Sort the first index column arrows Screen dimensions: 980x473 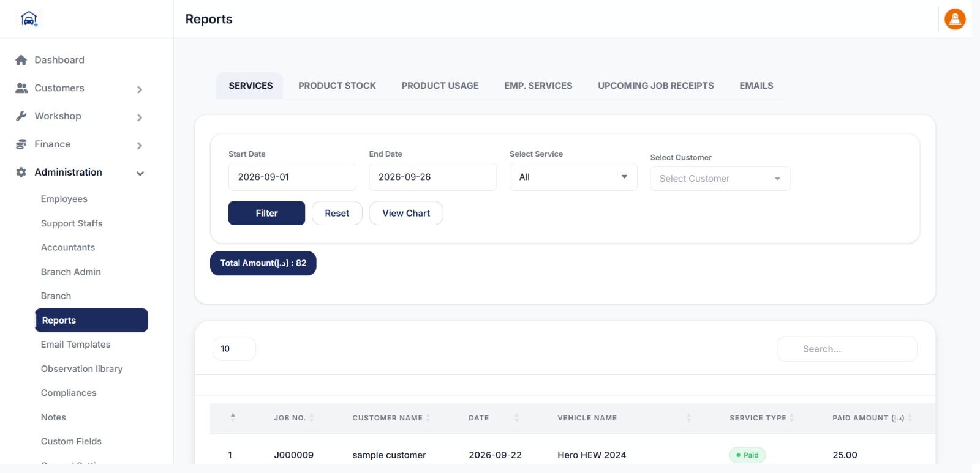click(233, 417)
